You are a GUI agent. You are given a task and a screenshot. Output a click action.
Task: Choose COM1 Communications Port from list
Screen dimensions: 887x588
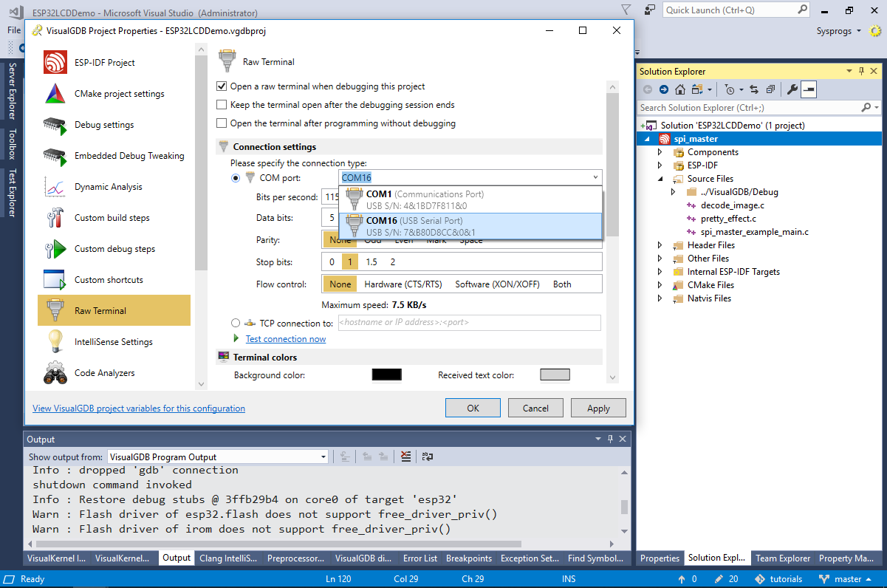[471, 199]
